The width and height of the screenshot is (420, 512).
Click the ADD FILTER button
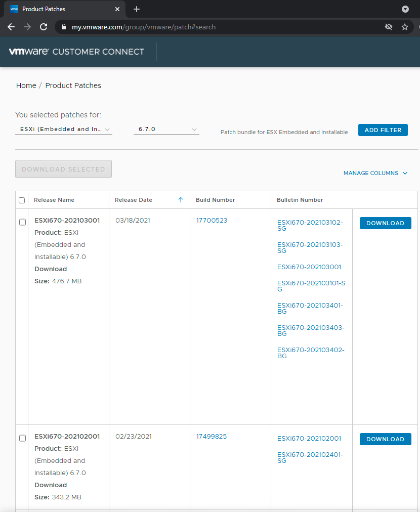383,130
